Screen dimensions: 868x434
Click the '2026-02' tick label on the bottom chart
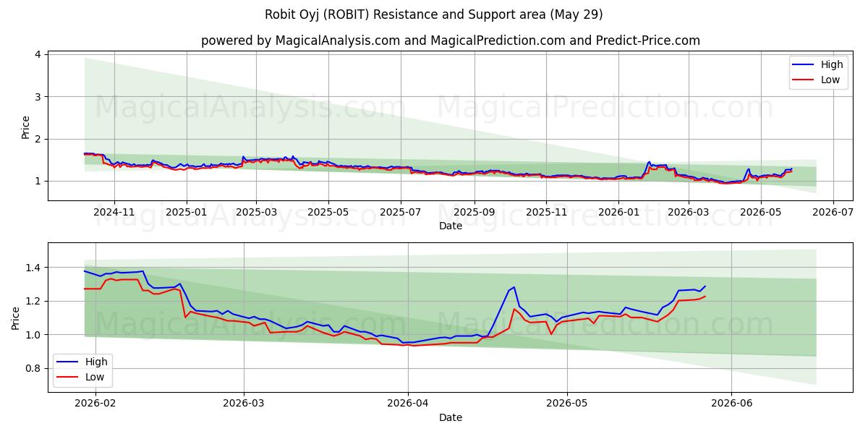click(x=95, y=404)
